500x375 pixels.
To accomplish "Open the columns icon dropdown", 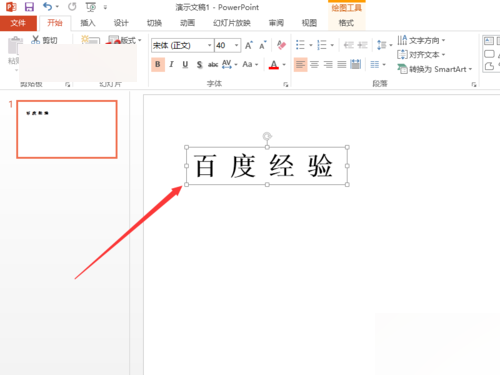I will point(378,64).
